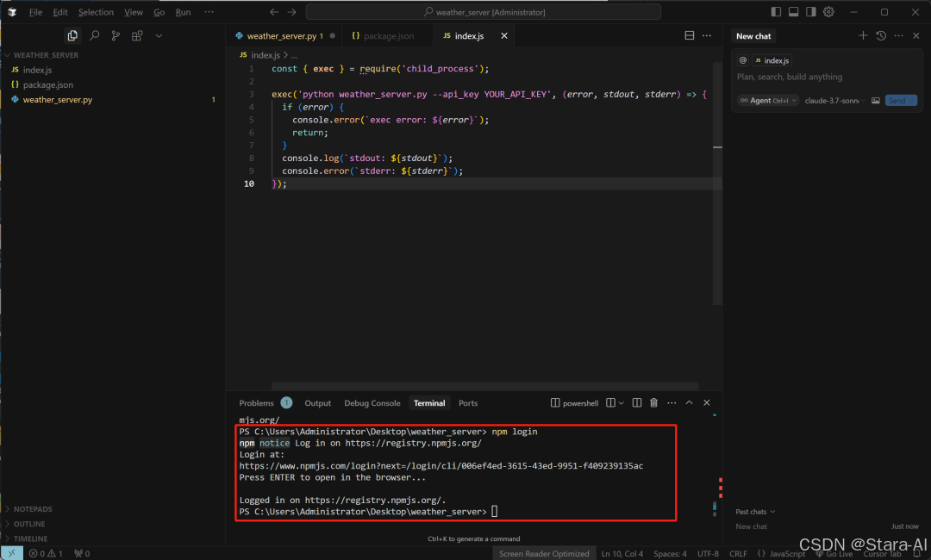Open the Agent mode dropdown
The height and width of the screenshot is (560, 931).
(x=768, y=100)
